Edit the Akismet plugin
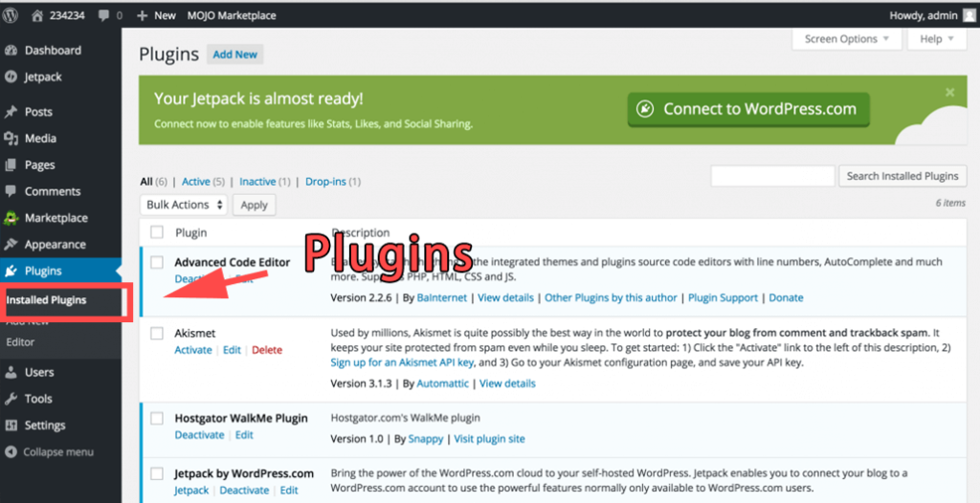 (232, 351)
